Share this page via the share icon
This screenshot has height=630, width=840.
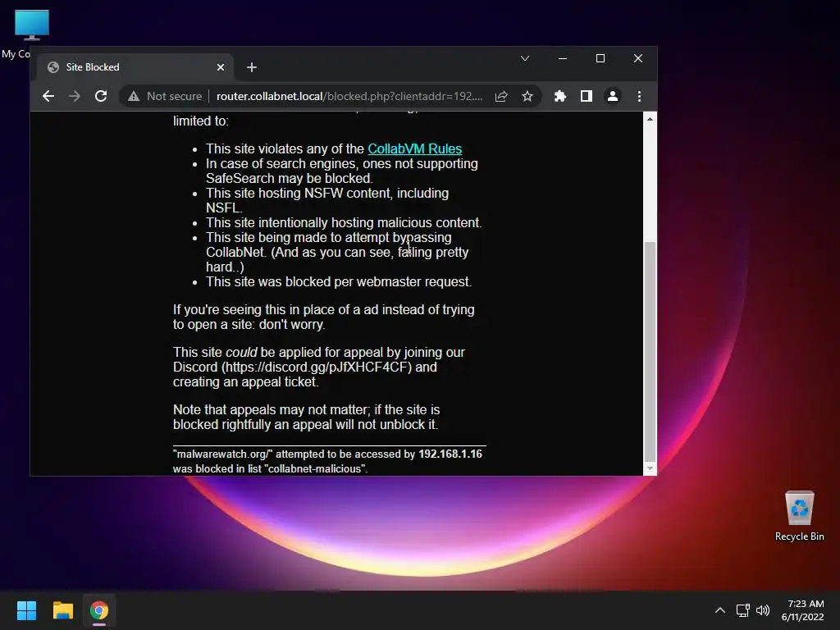point(501,97)
